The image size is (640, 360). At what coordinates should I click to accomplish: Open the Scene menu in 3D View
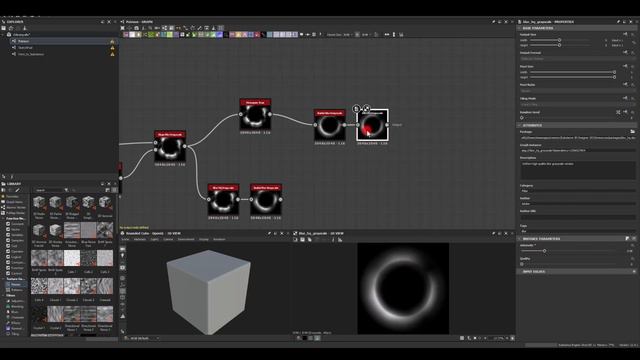coord(126,240)
